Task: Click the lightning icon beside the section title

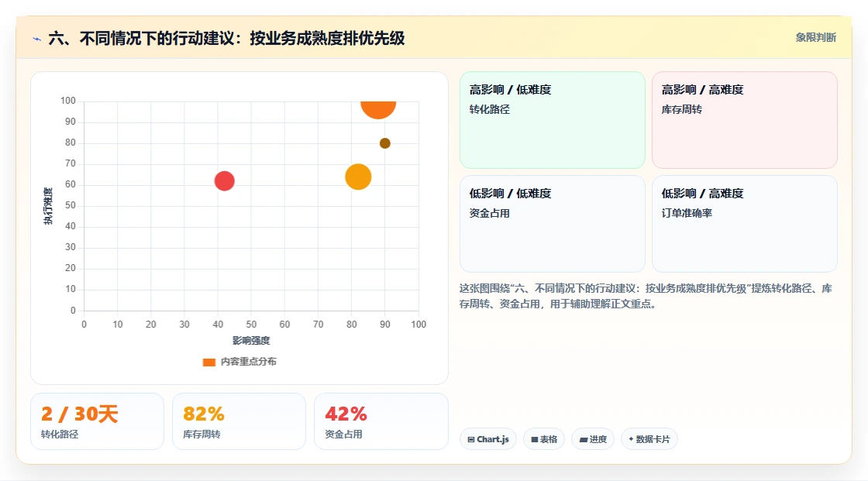Action: [37, 39]
